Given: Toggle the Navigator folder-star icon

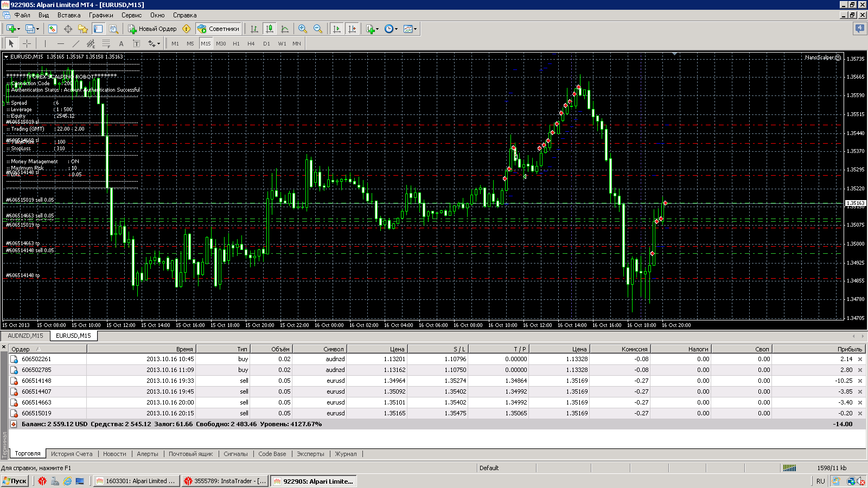Looking at the screenshot, I should (x=82, y=29).
